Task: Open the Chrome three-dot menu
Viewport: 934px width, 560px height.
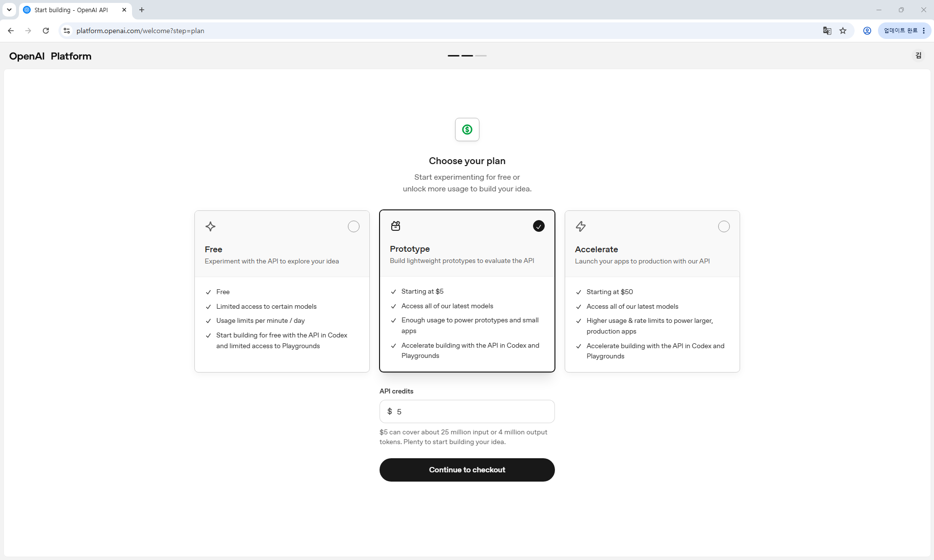Action: (x=924, y=31)
